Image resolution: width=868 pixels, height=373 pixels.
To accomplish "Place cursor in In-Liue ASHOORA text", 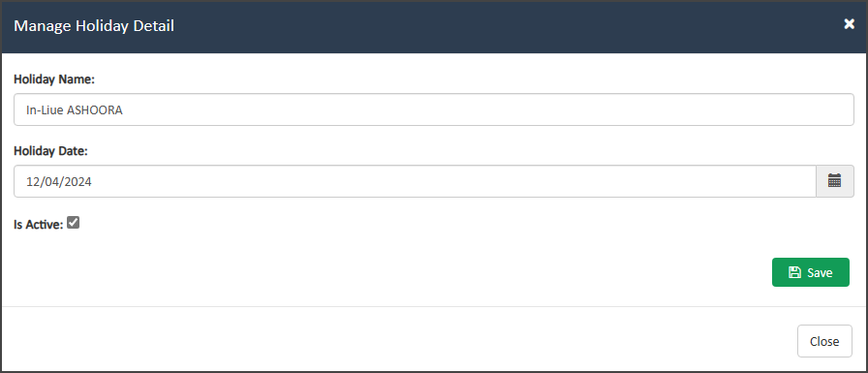I will [x=75, y=110].
